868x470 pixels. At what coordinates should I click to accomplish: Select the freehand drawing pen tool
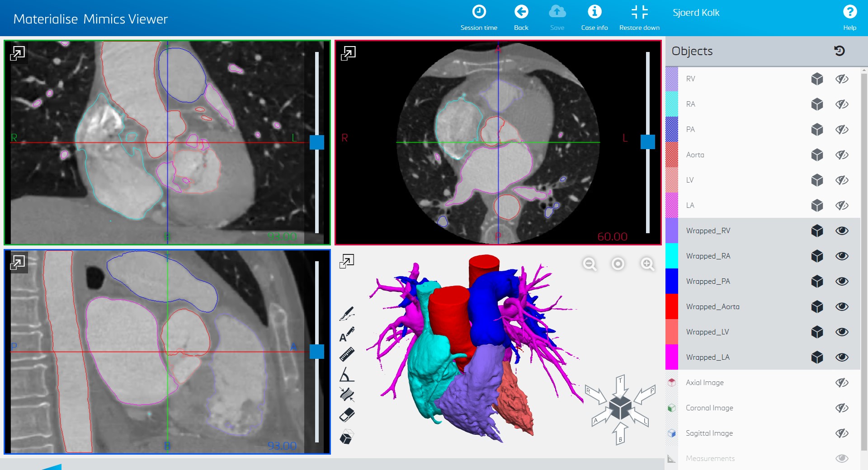point(347,314)
